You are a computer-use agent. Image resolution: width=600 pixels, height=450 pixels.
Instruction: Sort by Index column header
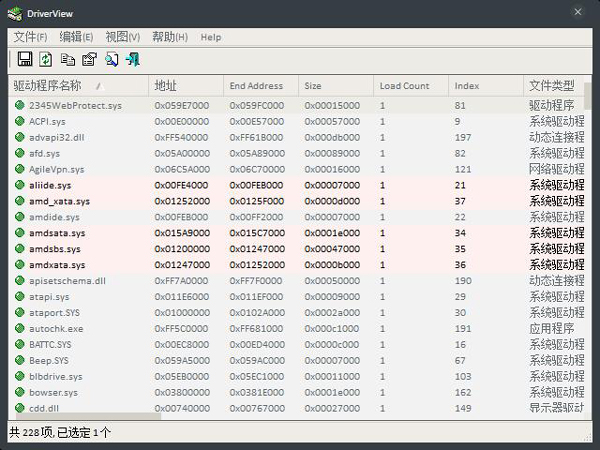point(486,86)
